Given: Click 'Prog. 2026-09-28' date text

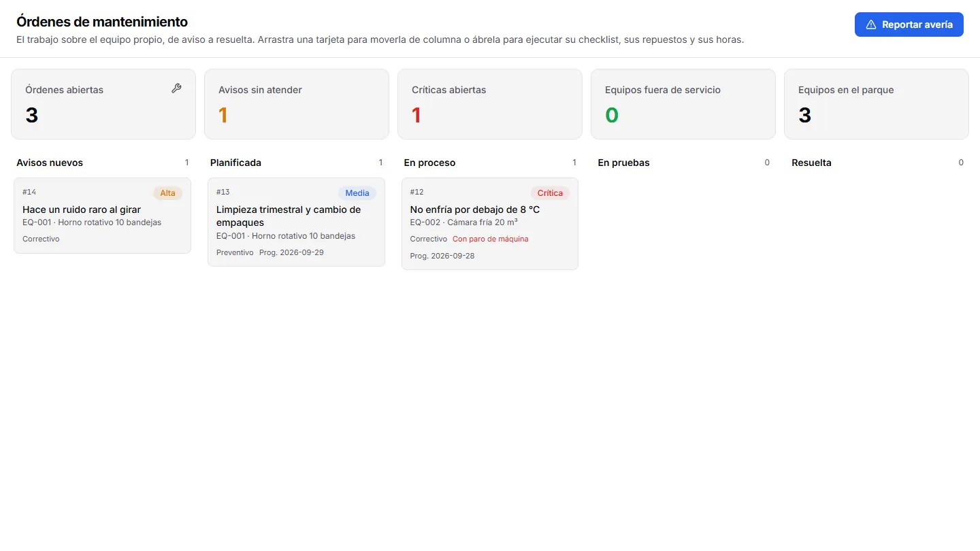Looking at the screenshot, I should (x=442, y=256).
